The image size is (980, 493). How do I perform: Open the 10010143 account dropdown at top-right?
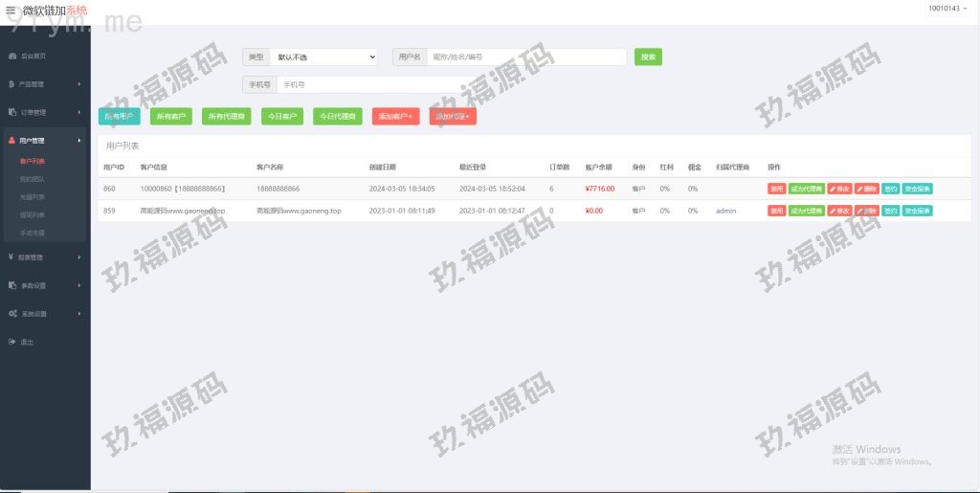947,9
